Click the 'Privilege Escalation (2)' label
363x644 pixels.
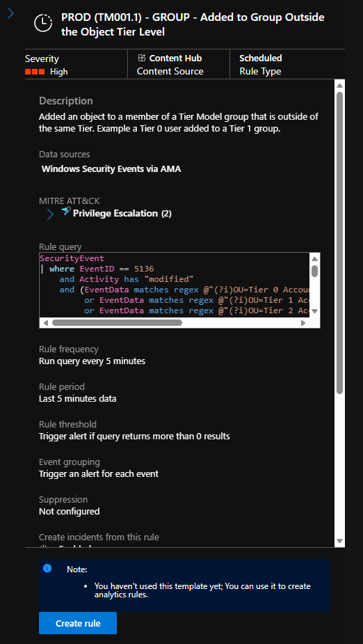coord(122,214)
